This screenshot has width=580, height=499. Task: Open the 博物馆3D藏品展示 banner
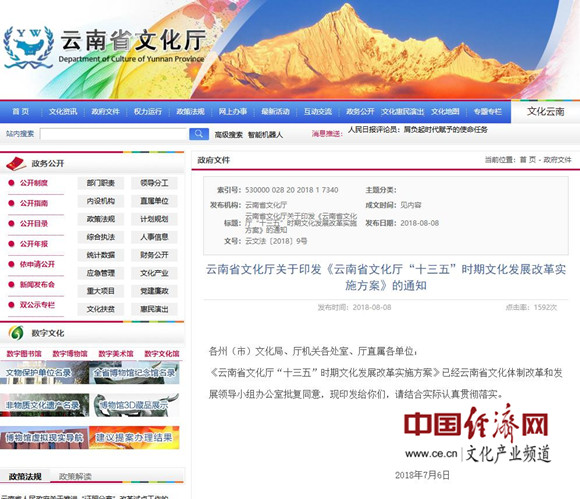click(x=134, y=405)
